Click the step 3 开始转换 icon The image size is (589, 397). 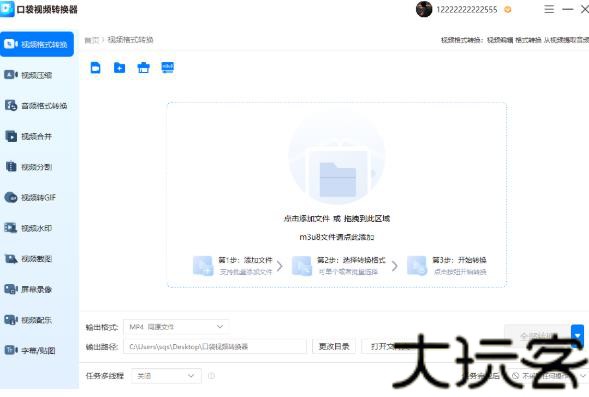click(x=417, y=266)
